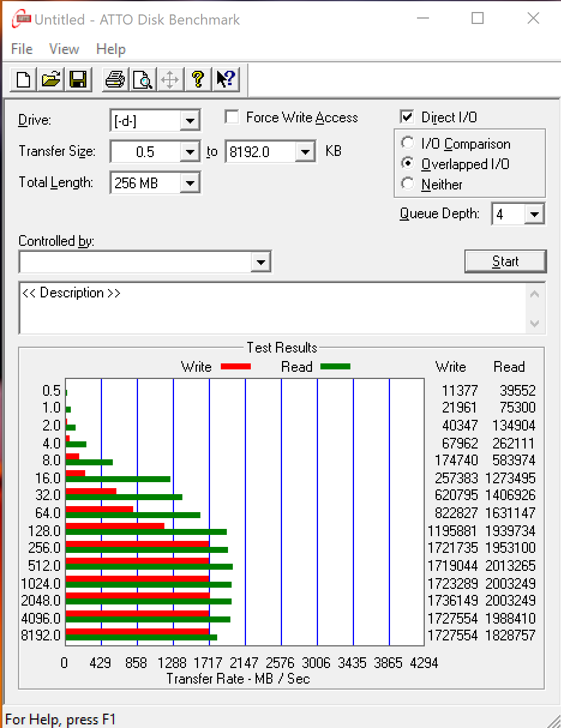Click the yellow question mark About icon
Screen dimensions: 561x728
click(198, 79)
